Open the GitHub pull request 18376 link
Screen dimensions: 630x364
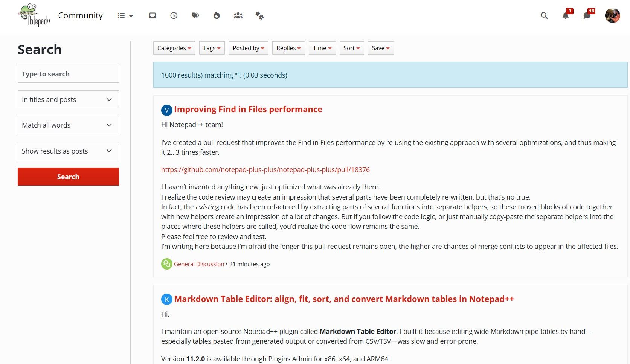click(265, 169)
